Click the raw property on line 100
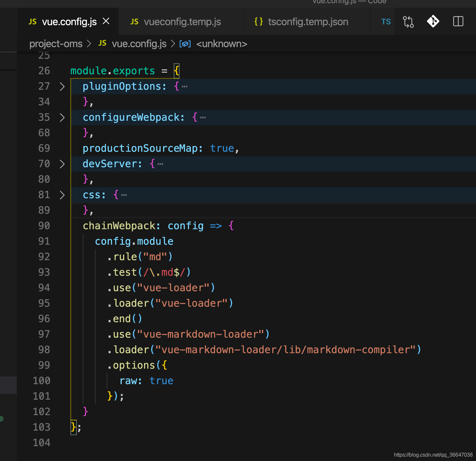The height and width of the screenshot is (461, 476). pos(128,381)
